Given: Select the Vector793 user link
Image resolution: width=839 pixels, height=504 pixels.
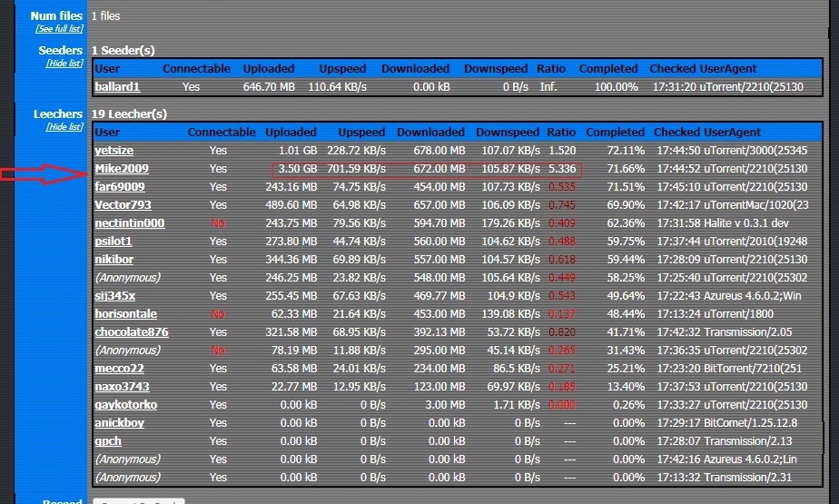Looking at the screenshot, I should 123,205.
